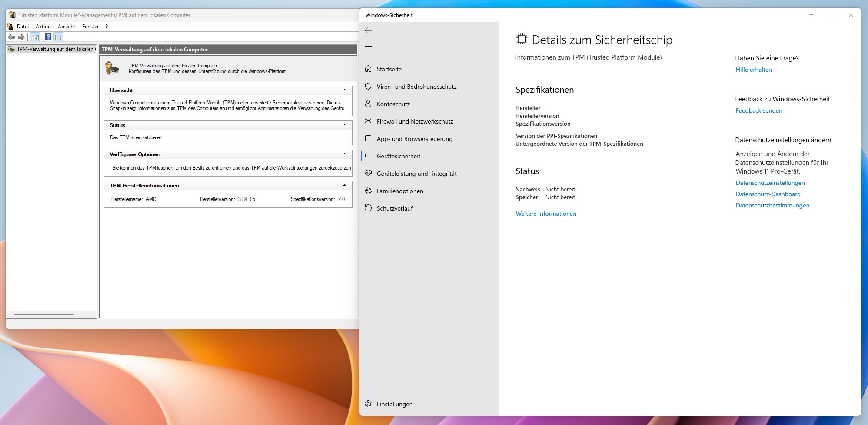Click the Viren- und Bedrohungsschutz shield icon
Screen dimensions: 868x425
tap(368, 86)
